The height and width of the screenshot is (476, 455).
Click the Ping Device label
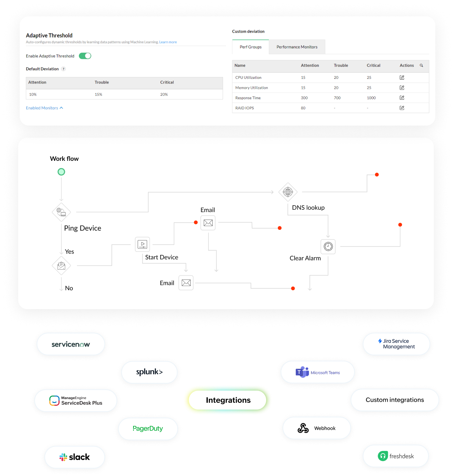(83, 228)
